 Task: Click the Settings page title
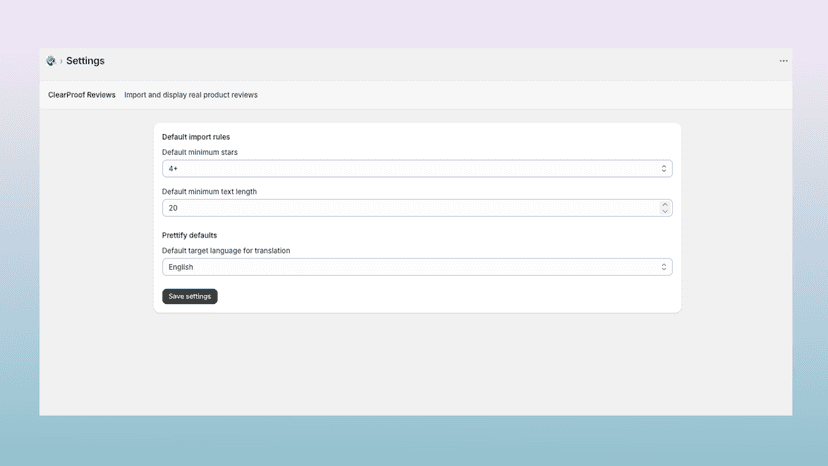(x=85, y=61)
